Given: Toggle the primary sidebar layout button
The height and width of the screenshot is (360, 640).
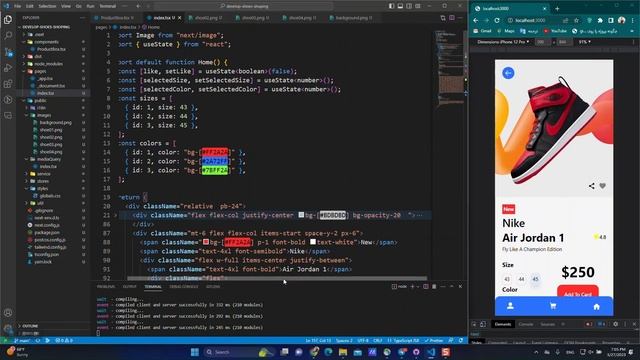Looking at the screenshot, I should 391,6.
